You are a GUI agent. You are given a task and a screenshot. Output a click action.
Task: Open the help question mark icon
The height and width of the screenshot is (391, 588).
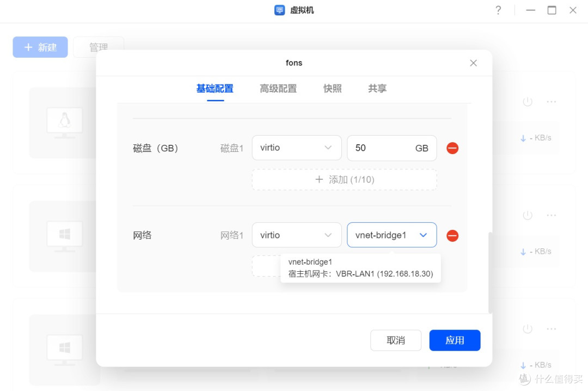(x=498, y=10)
